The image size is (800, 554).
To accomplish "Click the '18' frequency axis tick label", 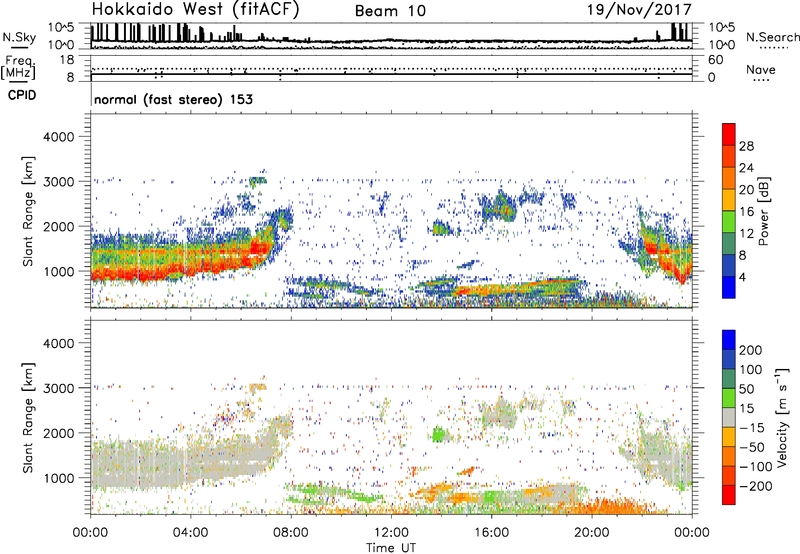I will (x=67, y=60).
